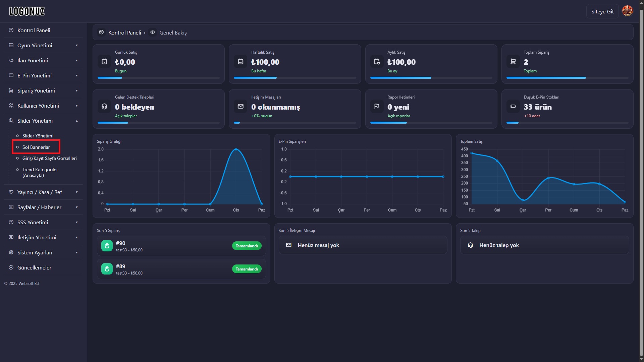Click the envelope icon in İletişim Mesajları card
Viewport: 644px width, 362px height.
point(240,106)
